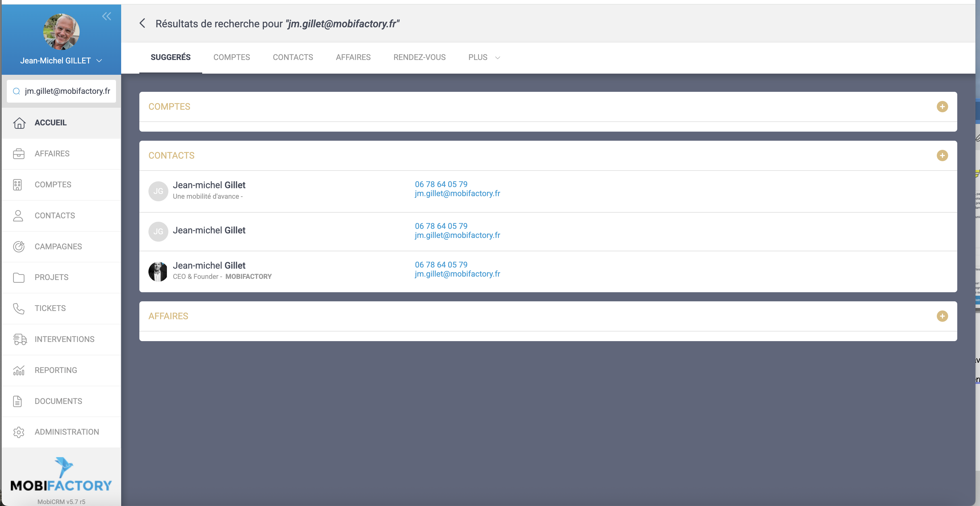
Task: Open the PLUS tab dropdown
Action: [x=484, y=57]
